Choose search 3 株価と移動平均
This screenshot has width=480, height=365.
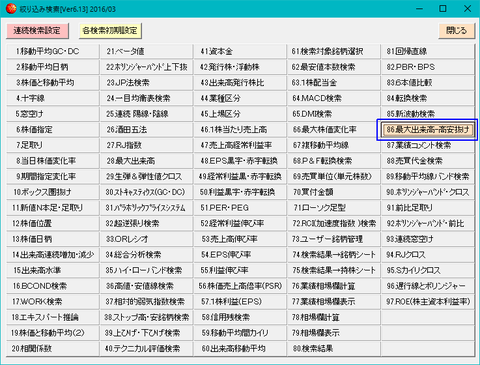coord(53,83)
